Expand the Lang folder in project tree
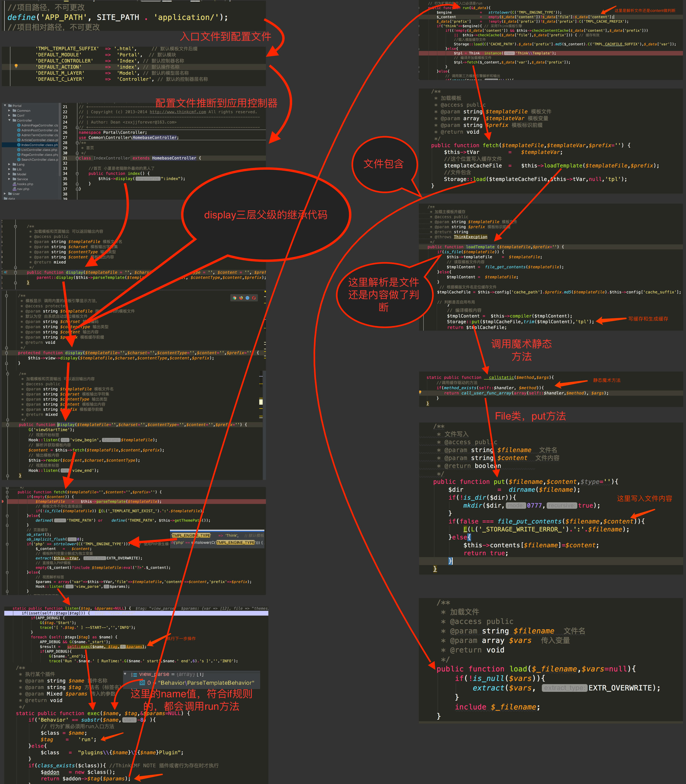 9,165
